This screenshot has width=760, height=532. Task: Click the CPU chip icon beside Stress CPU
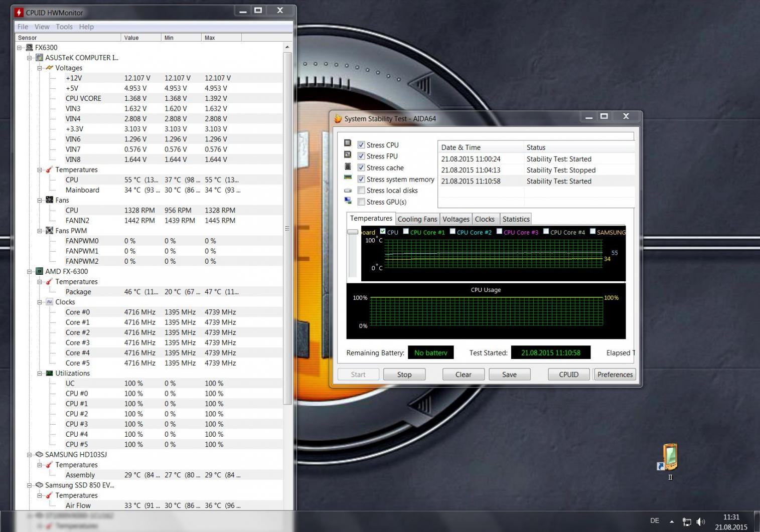348,143
